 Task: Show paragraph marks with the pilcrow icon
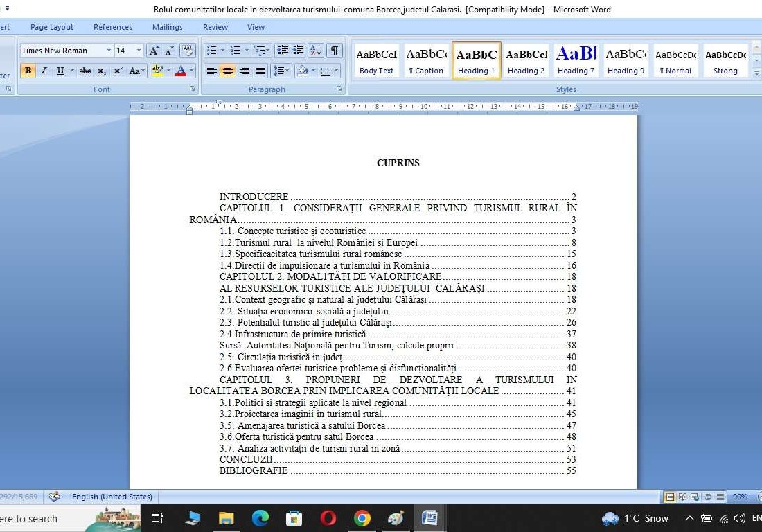(x=335, y=51)
